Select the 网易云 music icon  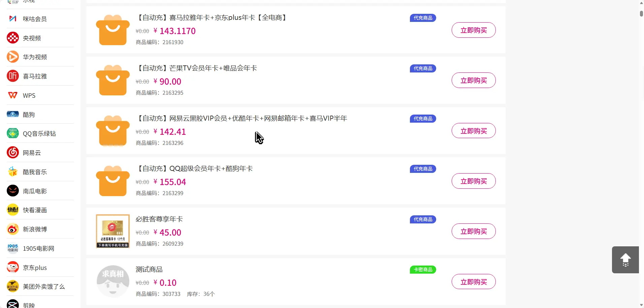(13, 153)
